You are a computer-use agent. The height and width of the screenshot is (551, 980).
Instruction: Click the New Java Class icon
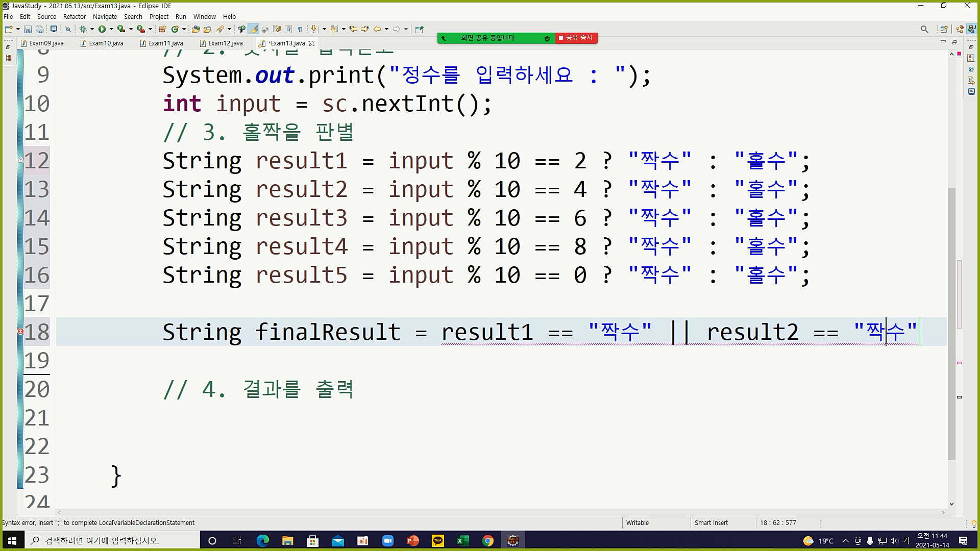point(175,29)
